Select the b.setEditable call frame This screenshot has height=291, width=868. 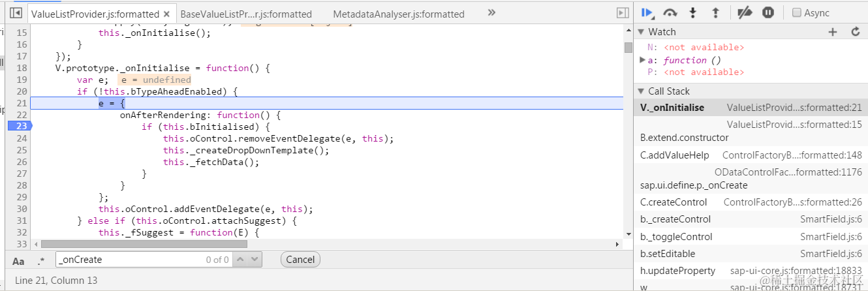tap(751, 254)
